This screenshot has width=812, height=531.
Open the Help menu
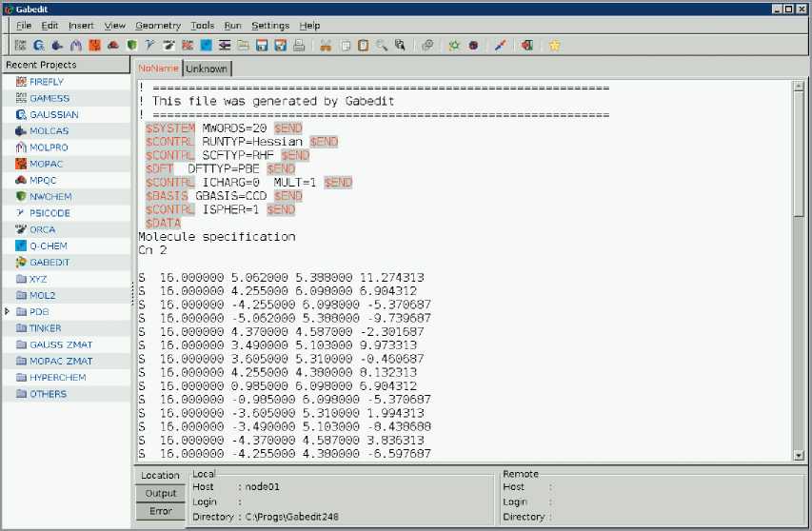tap(309, 26)
